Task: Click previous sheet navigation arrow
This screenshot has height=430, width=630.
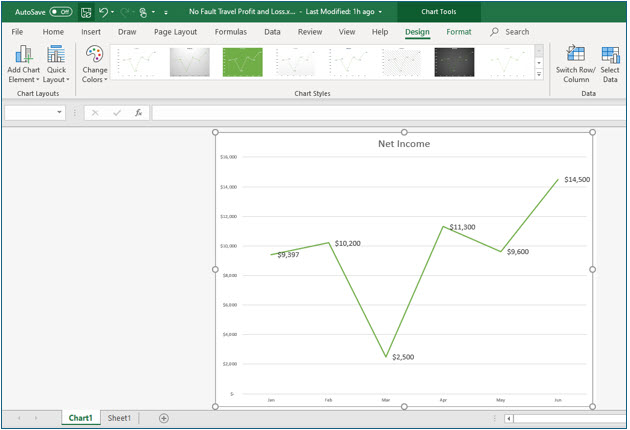Action: [19, 418]
